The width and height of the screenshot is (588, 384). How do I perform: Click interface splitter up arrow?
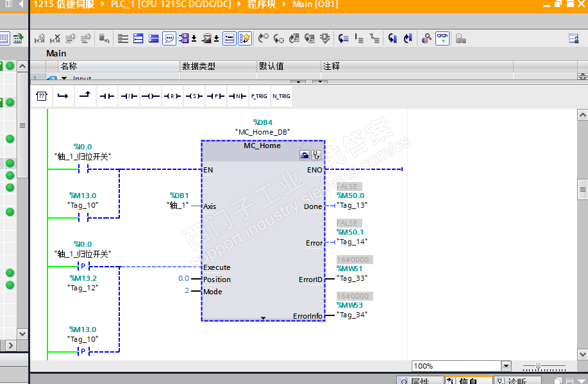(x=298, y=81)
